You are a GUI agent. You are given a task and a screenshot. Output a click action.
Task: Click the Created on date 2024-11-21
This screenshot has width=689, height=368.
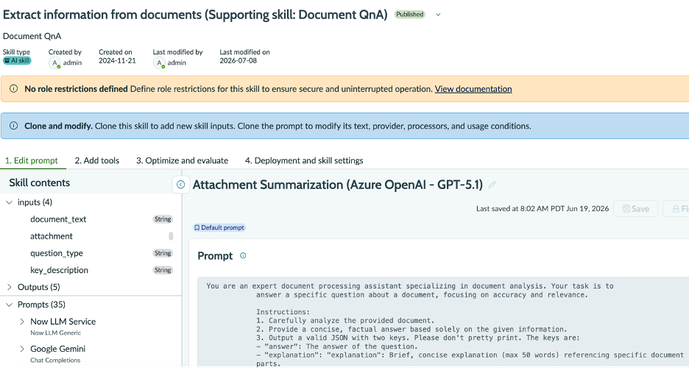(x=117, y=61)
